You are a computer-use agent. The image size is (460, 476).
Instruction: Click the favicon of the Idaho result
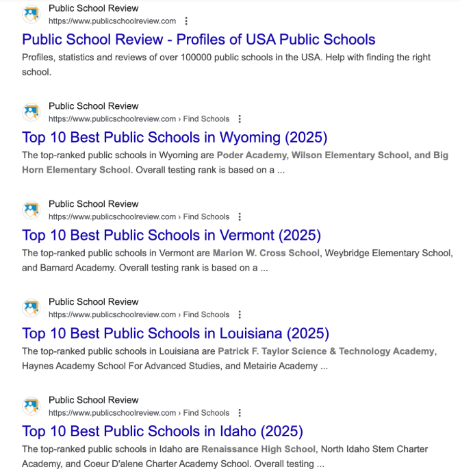pyautogui.click(x=31, y=406)
